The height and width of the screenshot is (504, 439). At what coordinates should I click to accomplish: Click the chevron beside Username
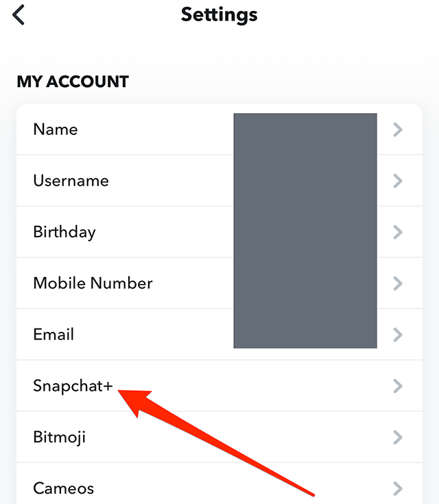(x=398, y=181)
